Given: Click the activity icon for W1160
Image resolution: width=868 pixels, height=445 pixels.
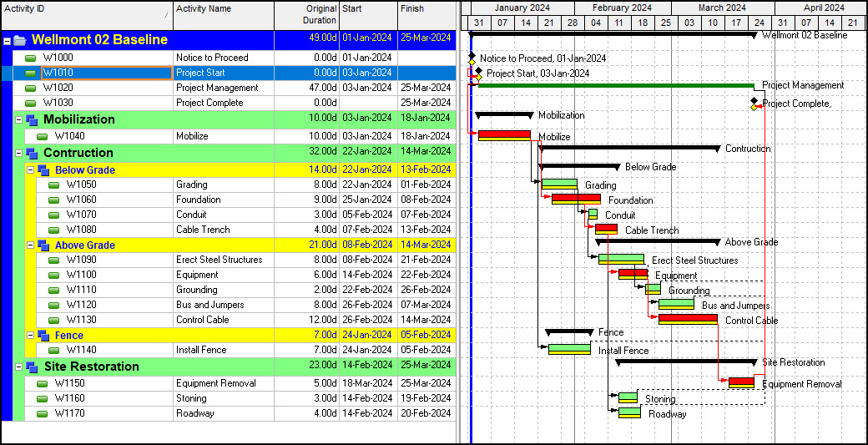Looking at the screenshot, I should [42, 398].
